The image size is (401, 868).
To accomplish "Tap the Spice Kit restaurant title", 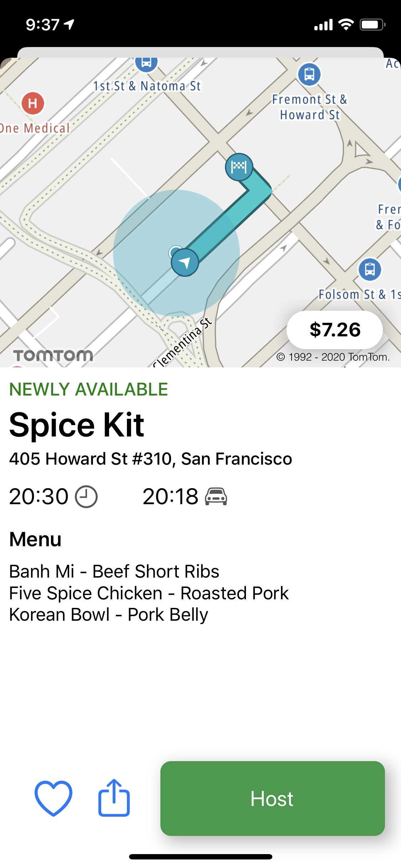I will (77, 425).
